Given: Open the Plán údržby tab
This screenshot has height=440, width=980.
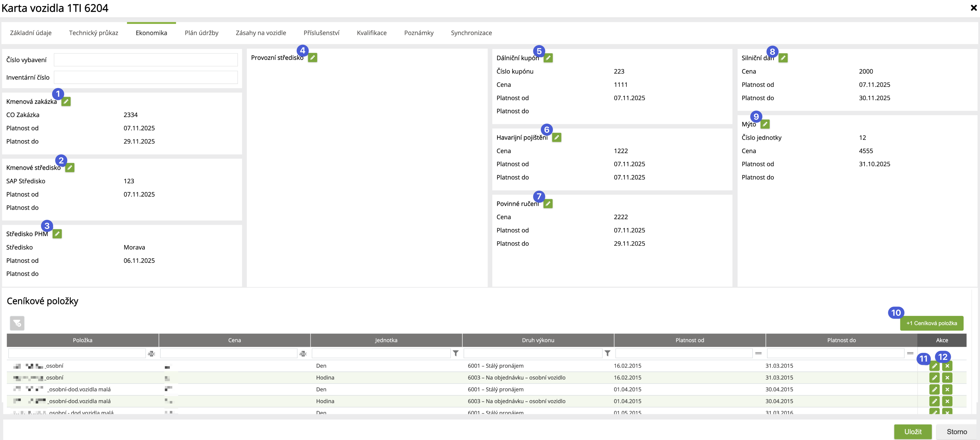Looking at the screenshot, I should [201, 33].
